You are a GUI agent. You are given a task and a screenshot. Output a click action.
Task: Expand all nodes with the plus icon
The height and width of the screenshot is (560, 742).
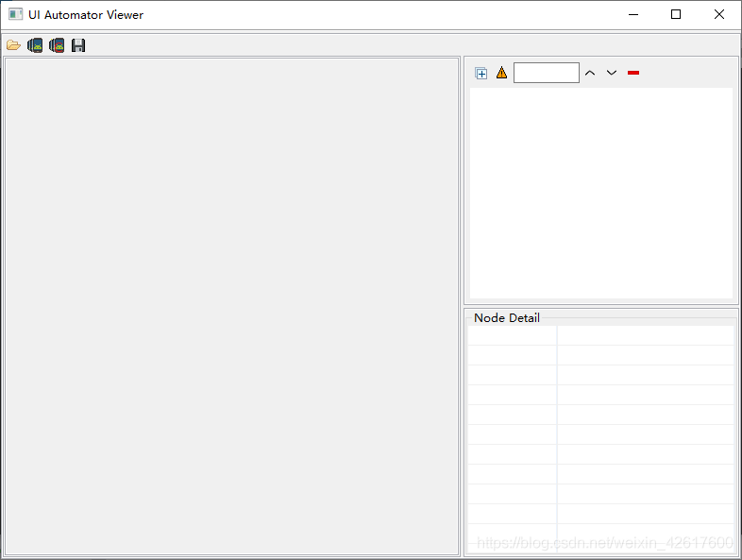click(x=481, y=73)
